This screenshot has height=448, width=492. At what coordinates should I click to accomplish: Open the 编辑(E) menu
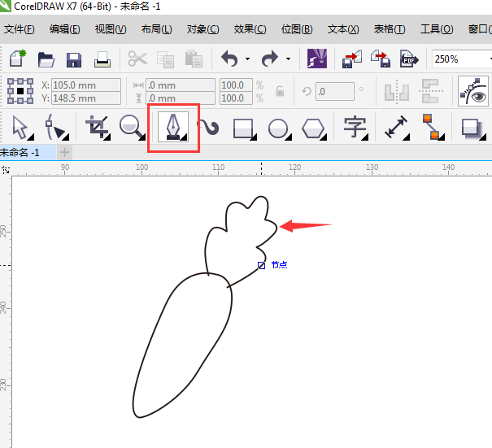(64, 29)
